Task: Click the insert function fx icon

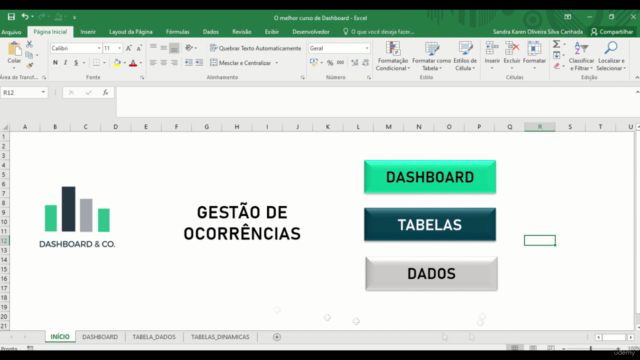Action: tap(105, 93)
